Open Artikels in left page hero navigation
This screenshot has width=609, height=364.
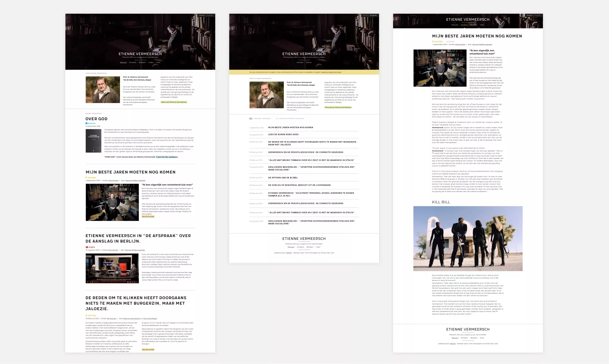point(133,62)
